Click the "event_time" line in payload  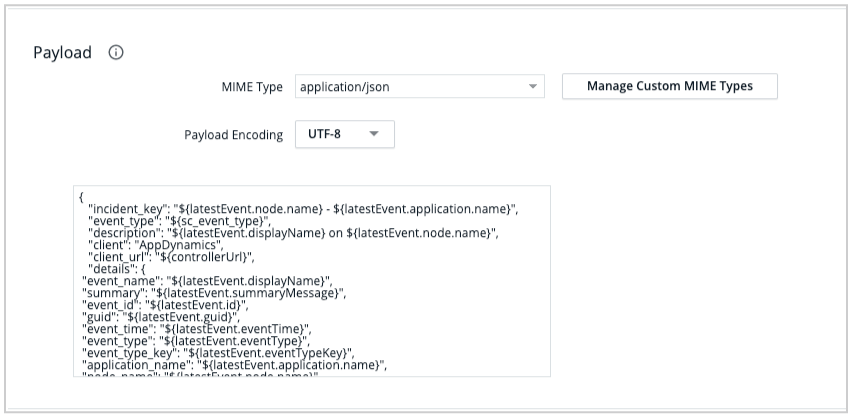[x=197, y=329]
